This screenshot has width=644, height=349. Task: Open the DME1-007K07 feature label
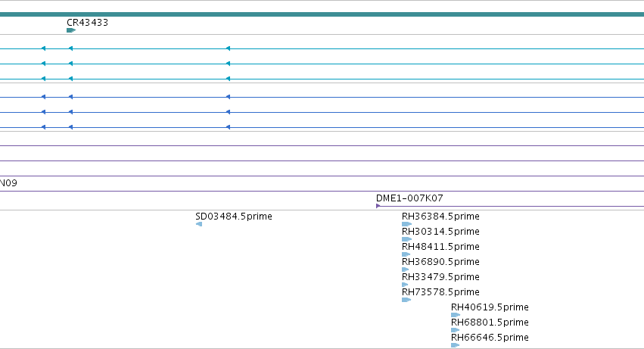pyautogui.click(x=409, y=198)
